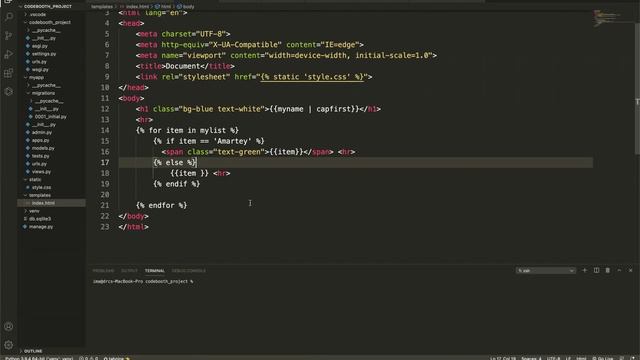Switch to the Debug Console tab
Screen dimensions: 640x360
coord(189,271)
